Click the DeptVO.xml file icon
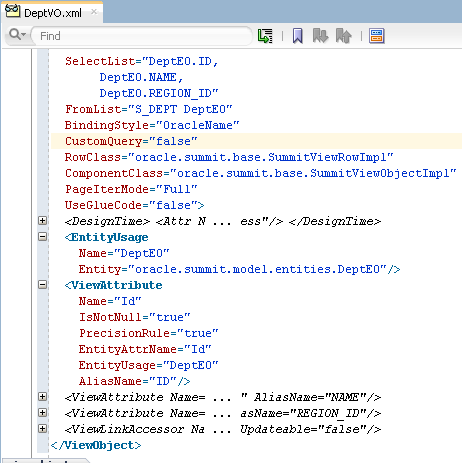The image size is (462, 463). coord(13,11)
